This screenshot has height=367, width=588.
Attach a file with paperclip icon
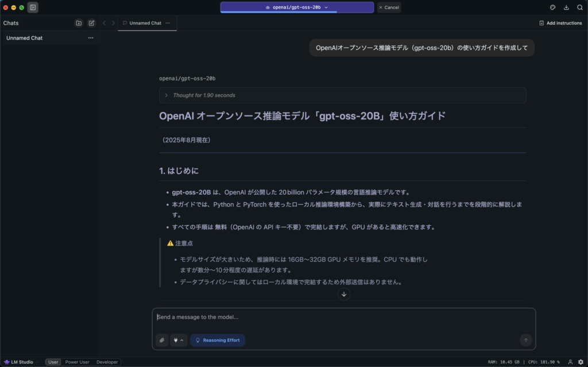click(x=162, y=340)
